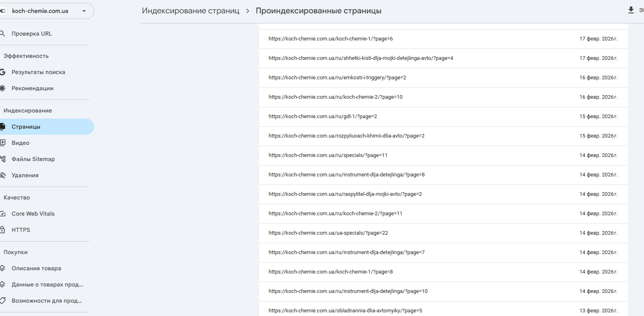The width and height of the screenshot is (644, 316).
Task: Click the lock icon beside HTTPS
Action: click(x=2, y=230)
